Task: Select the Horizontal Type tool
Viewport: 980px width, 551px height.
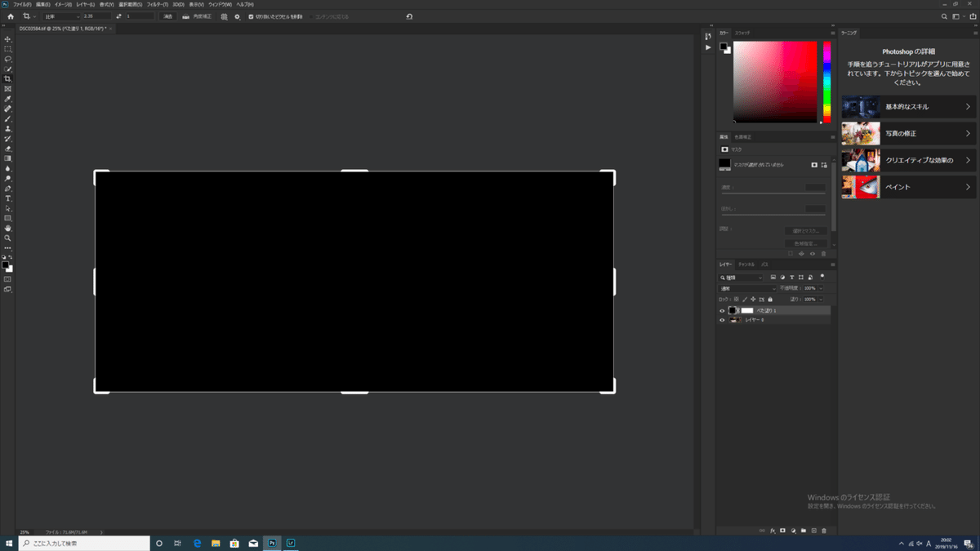Action: [8, 198]
